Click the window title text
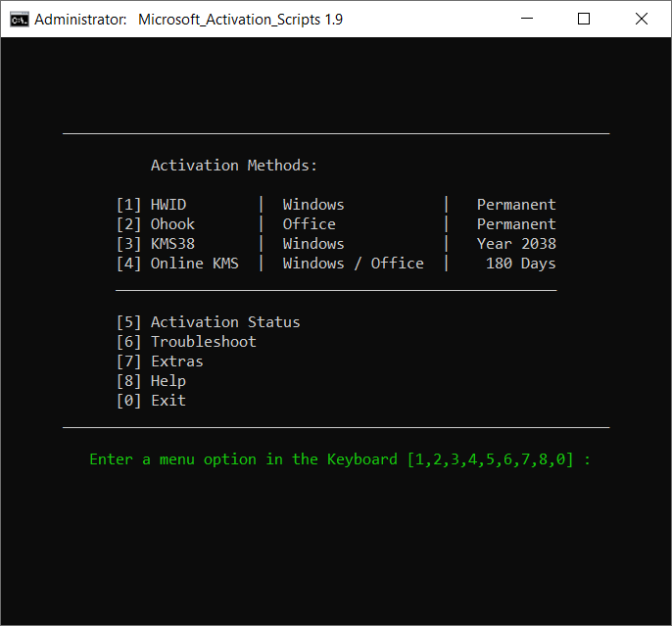672x626 pixels. 240,19
